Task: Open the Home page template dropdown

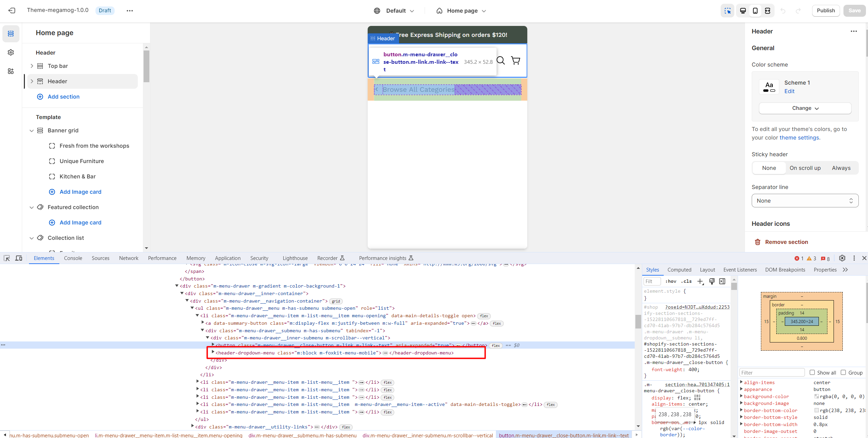Action: coord(461,11)
